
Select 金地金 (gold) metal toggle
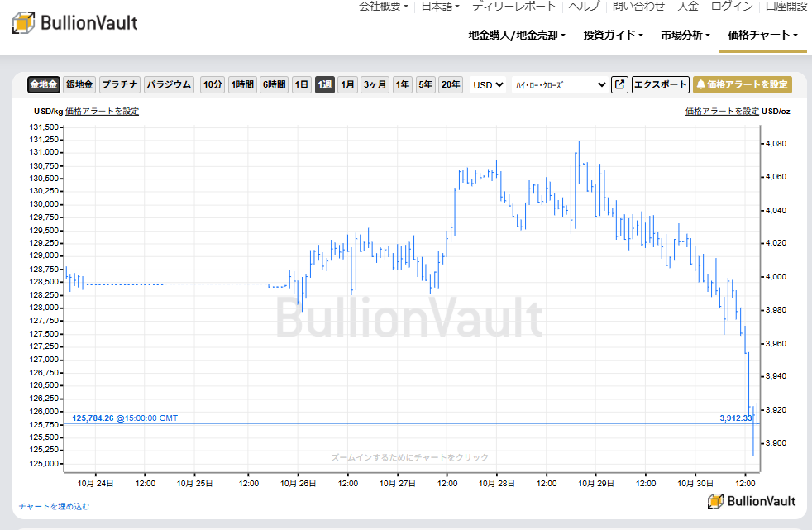click(44, 84)
